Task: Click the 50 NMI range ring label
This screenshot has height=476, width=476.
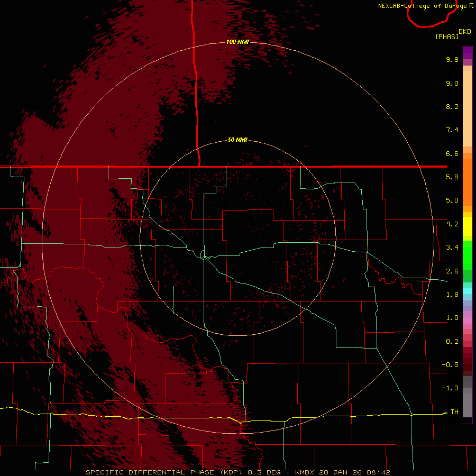Action: tap(237, 140)
